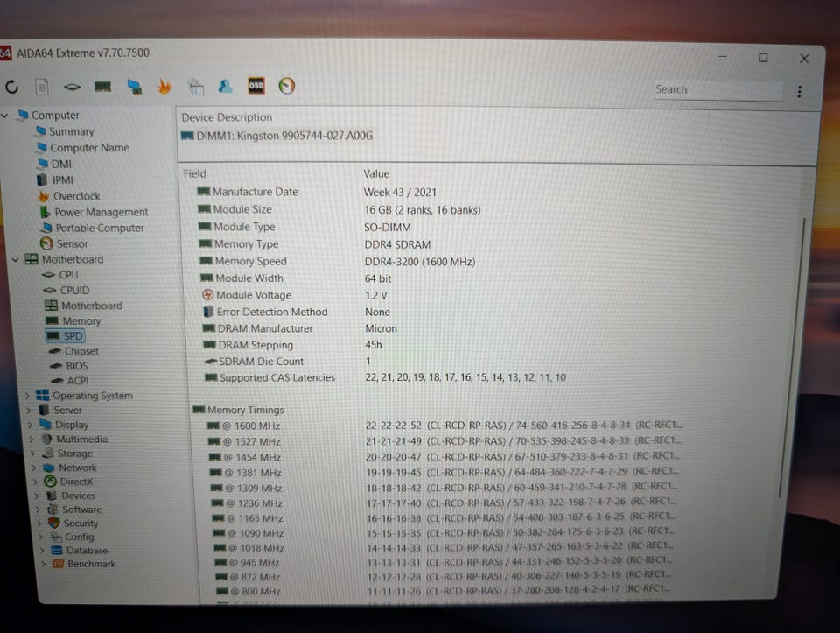Click the memory module toolbar icon
Screen dimensions: 840x633
[102, 87]
